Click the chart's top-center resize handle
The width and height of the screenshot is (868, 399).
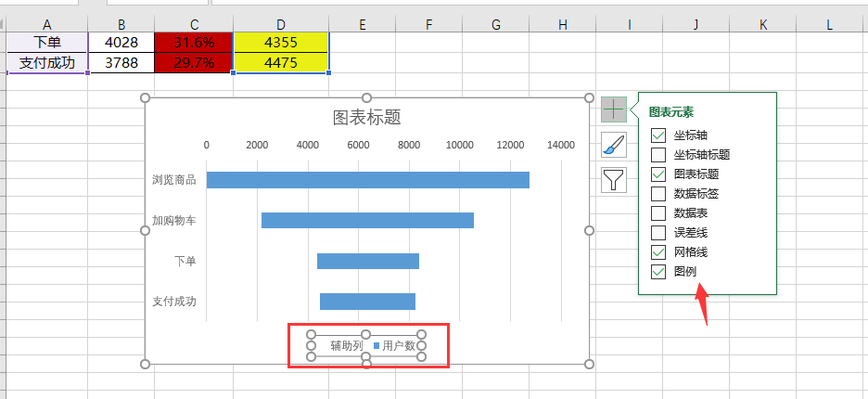[366, 98]
